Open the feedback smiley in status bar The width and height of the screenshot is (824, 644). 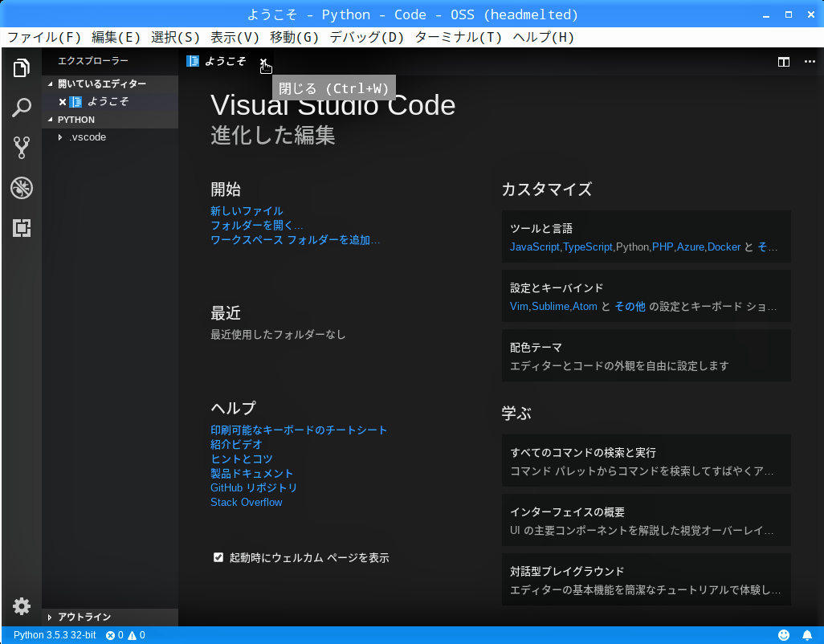pos(784,635)
